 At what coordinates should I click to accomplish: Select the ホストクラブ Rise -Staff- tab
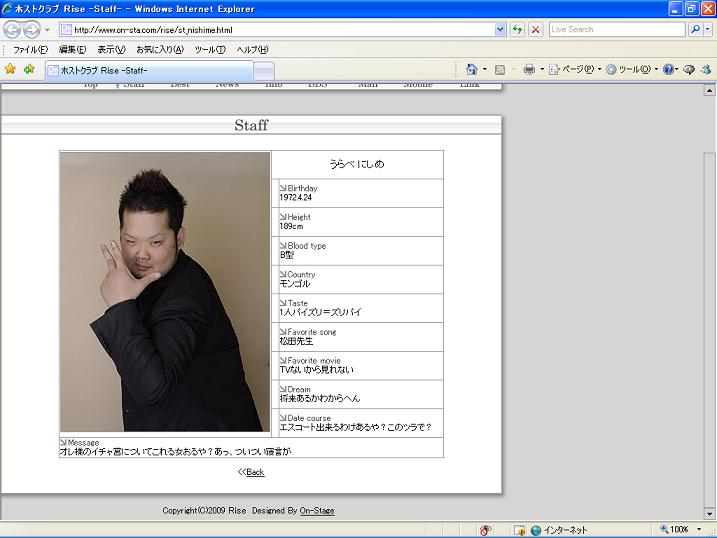tap(149, 70)
